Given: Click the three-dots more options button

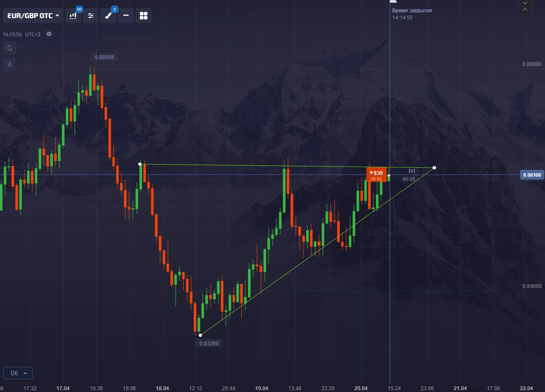Looking at the screenshot, I should 126,15.
